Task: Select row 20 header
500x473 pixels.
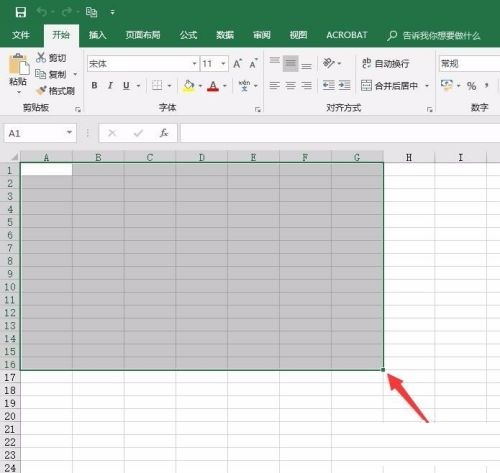Action: click(x=10, y=416)
